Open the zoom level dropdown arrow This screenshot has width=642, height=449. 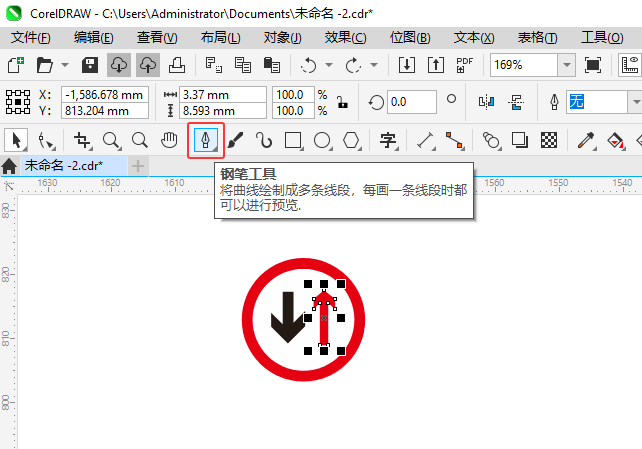tap(567, 65)
